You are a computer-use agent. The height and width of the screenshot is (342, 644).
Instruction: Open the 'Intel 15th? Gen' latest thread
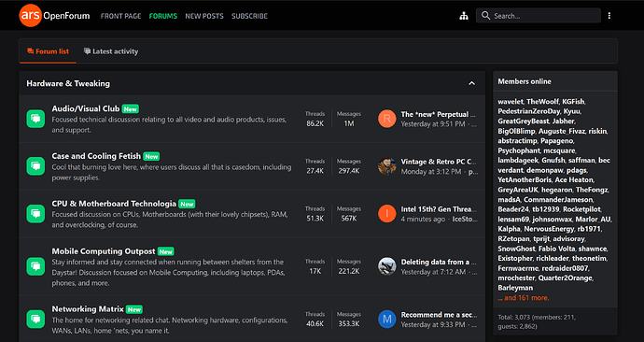pyautogui.click(x=439, y=209)
